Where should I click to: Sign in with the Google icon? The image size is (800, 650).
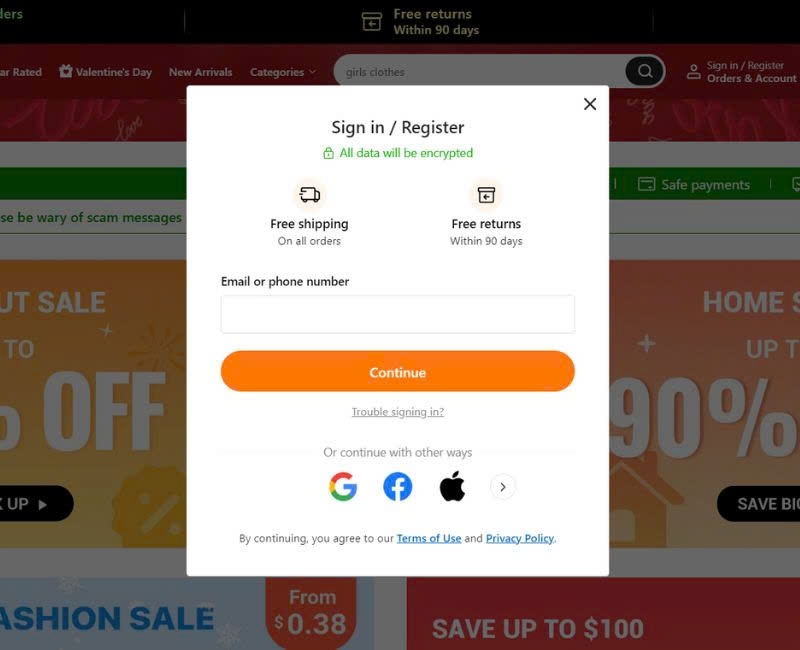[343, 487]
